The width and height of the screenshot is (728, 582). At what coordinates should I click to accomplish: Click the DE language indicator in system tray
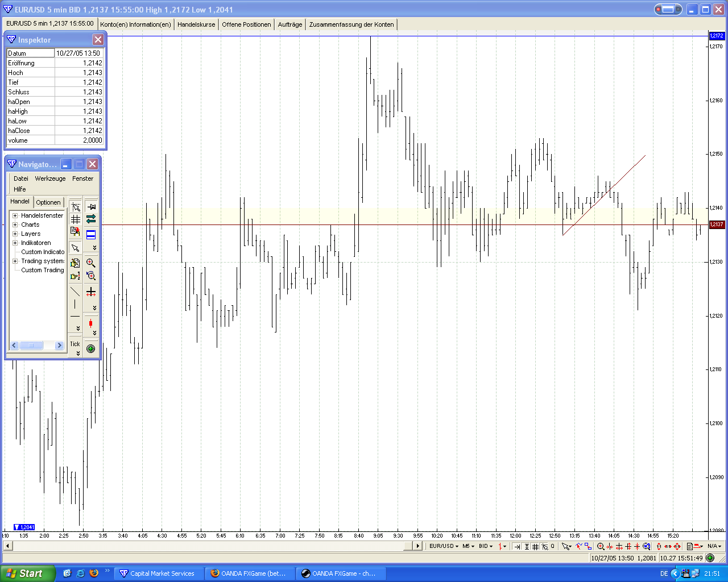pos(664,573)
